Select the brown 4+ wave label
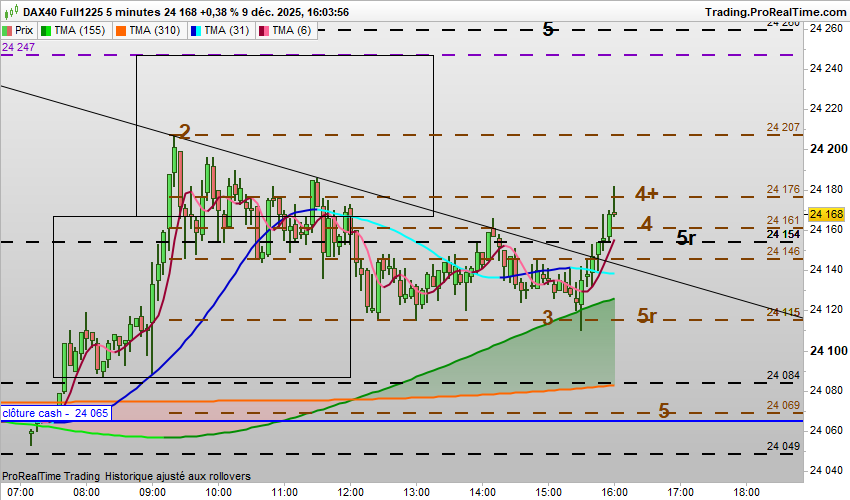 (x=646, y=193)
